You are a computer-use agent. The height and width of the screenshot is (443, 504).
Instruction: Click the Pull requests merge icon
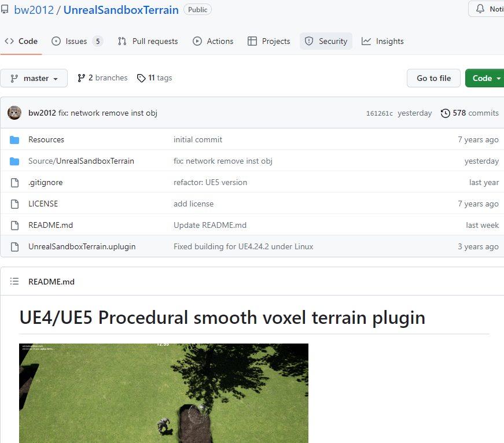tap(122, 41)
